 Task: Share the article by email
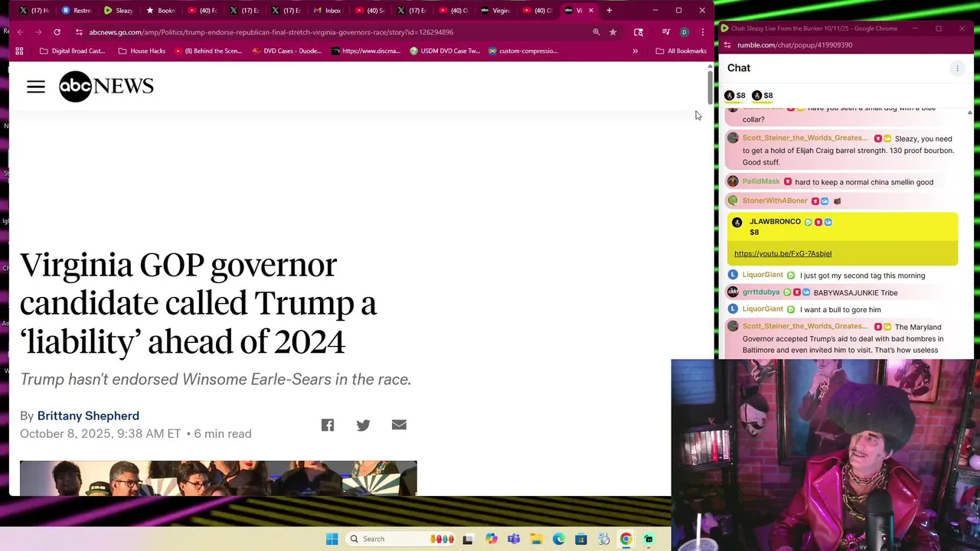coord(399,425)
